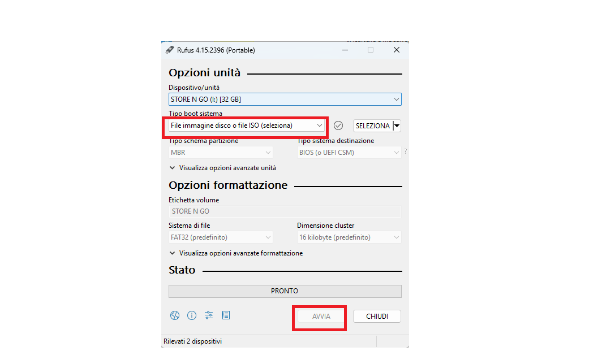The width and height of the screenshot is (615, 364).
Task: Open the Rufus language selection globe icon
Action: (175, 315)
